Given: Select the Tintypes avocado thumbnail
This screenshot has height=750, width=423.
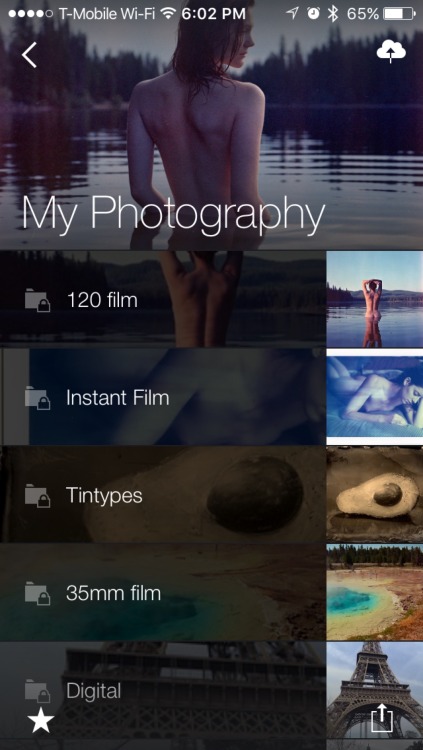Looking at the screenshot, I should 375,495.
